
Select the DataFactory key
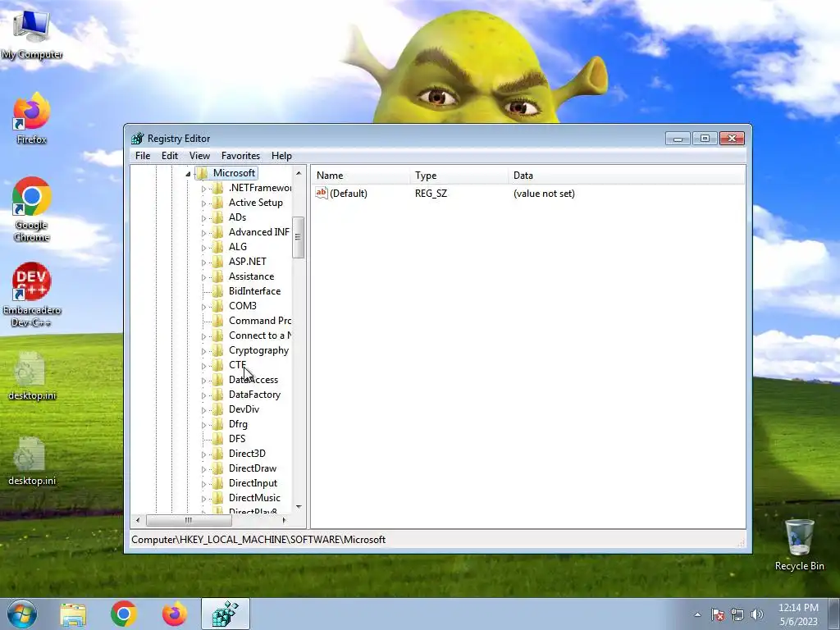(x=254, y=395)
